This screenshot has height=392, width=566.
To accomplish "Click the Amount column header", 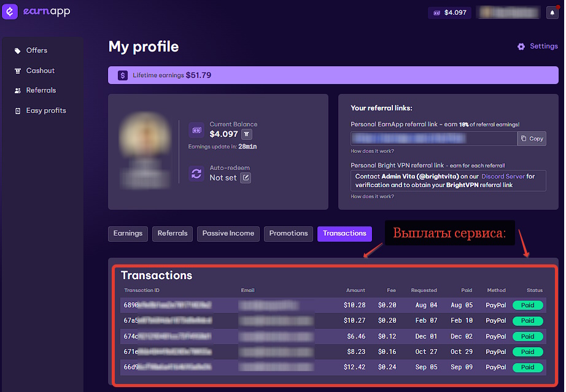I will (x=355, y=290).
